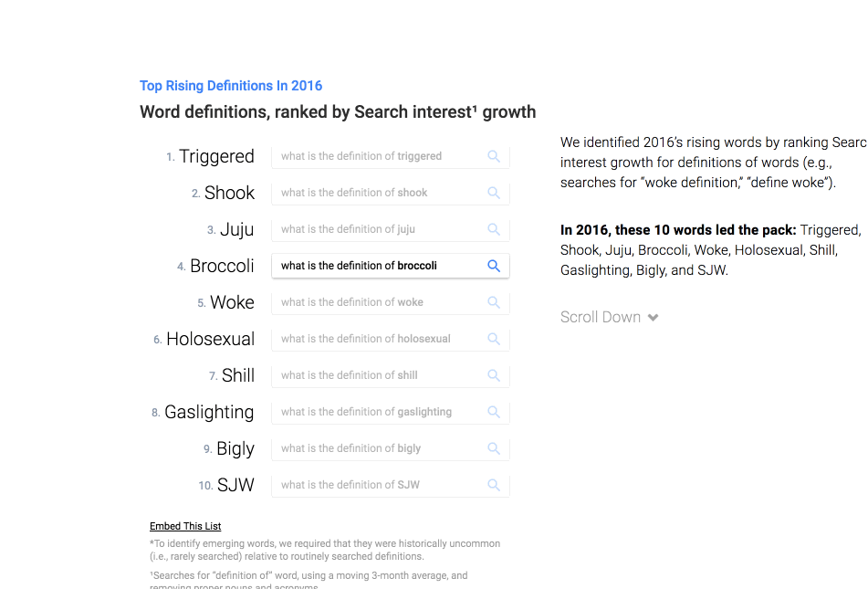
Task: Expand the Scroll Down chevron arrow
Action: click(654, 318)
